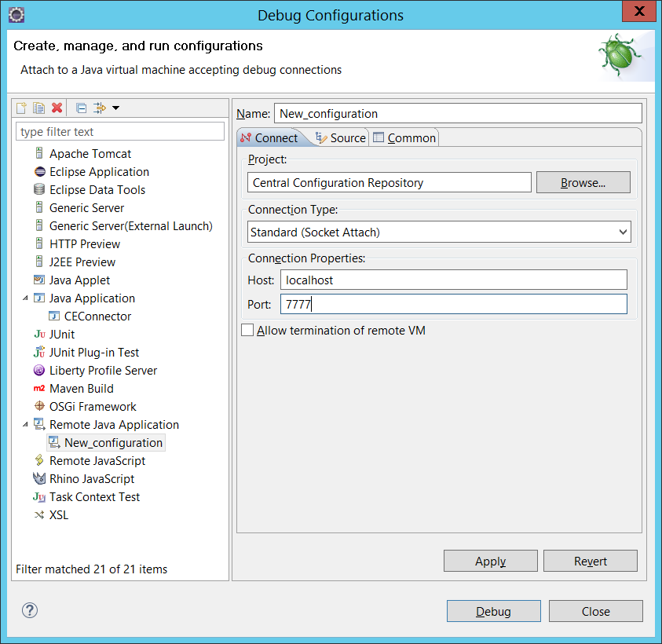The image size is (662, 644).
Task: Select the Maven Build entry text
Action: pos(82,389)
